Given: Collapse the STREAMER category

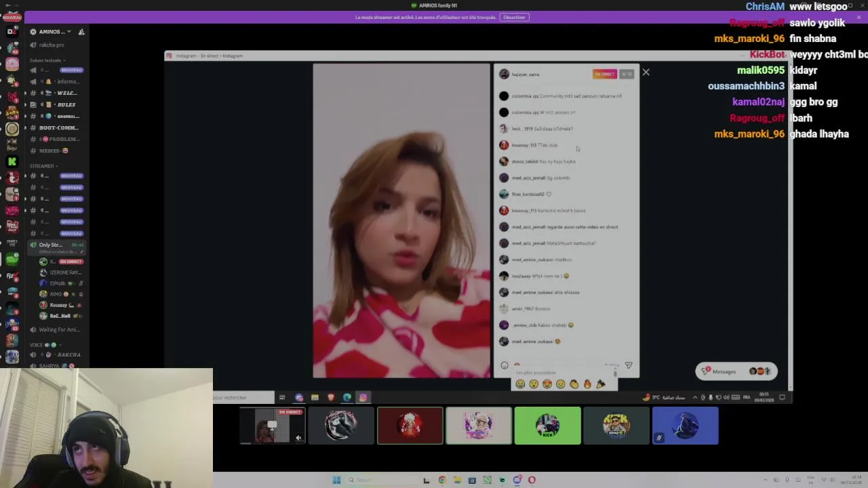Looking at the screenshot, I should click(43, 166).
